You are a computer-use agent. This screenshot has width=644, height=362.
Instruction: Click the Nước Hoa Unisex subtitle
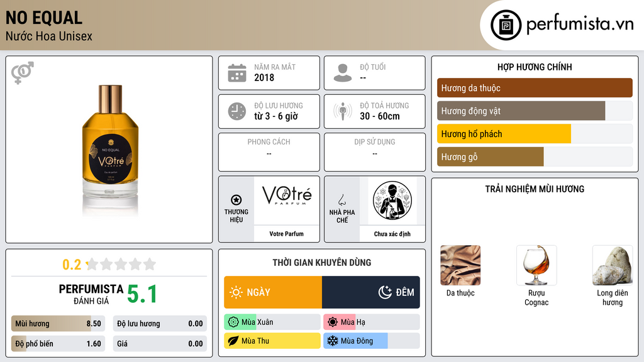(x=49, y=36)
